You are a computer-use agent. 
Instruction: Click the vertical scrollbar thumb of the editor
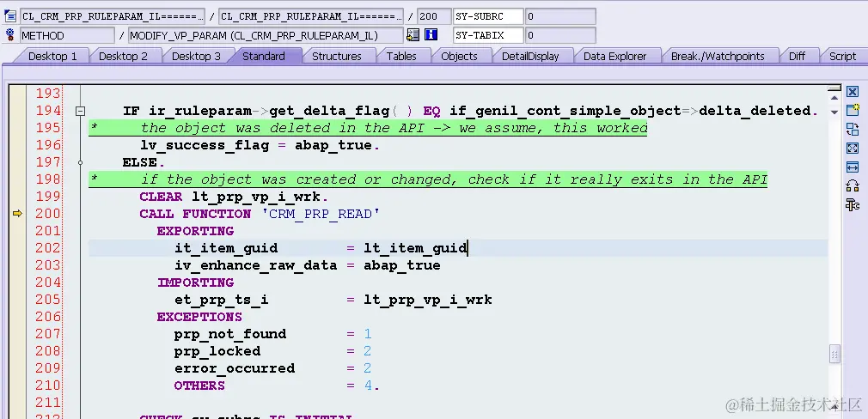(x=834, y=353)
